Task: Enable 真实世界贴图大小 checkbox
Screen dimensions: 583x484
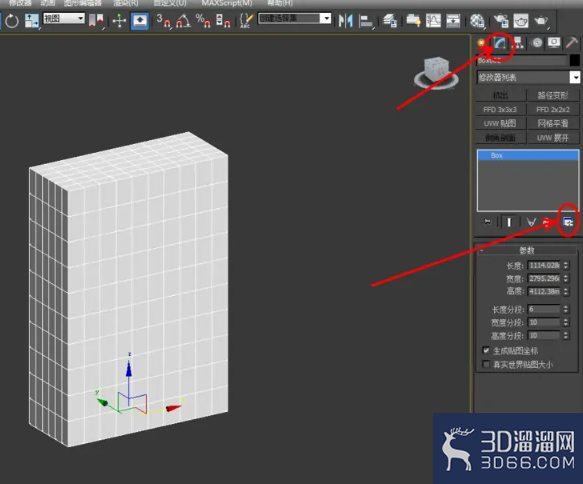Action: 486,364
